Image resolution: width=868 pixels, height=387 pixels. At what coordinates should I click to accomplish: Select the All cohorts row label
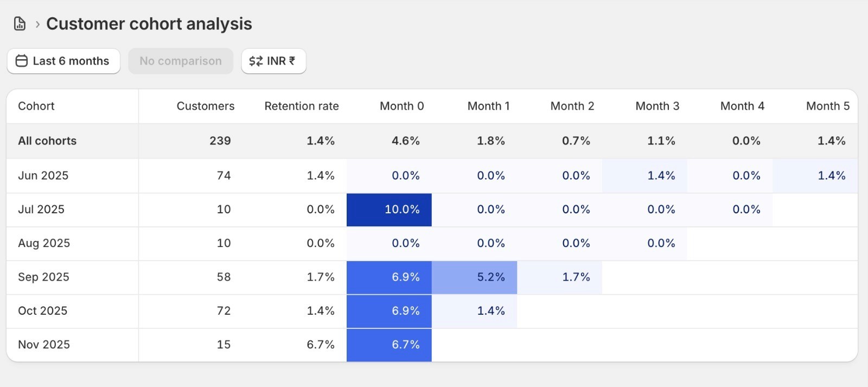click(47, 141)
